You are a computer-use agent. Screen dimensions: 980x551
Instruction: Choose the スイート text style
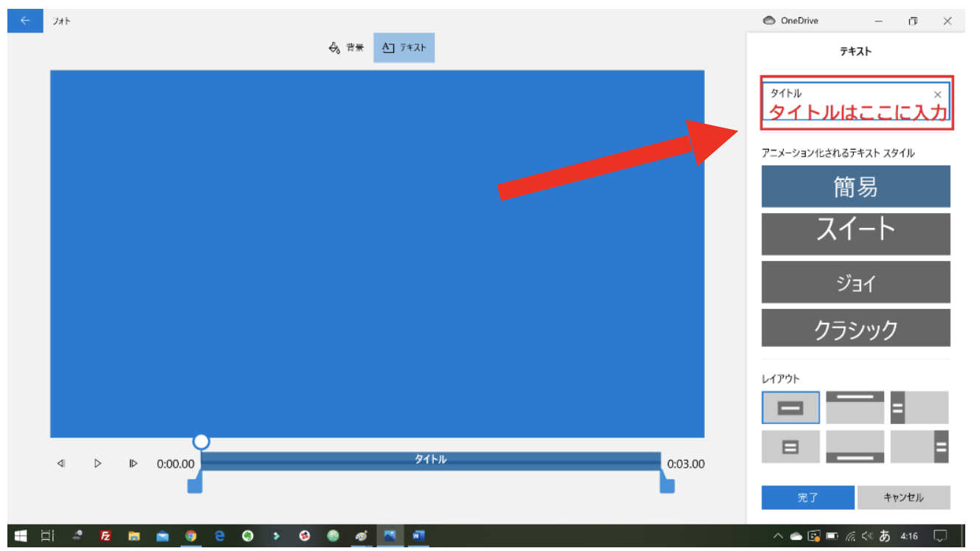click(855, 234)
